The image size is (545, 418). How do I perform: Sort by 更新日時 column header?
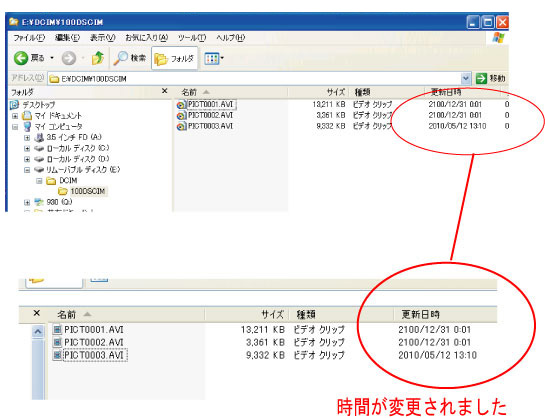(x=446, y=92)
